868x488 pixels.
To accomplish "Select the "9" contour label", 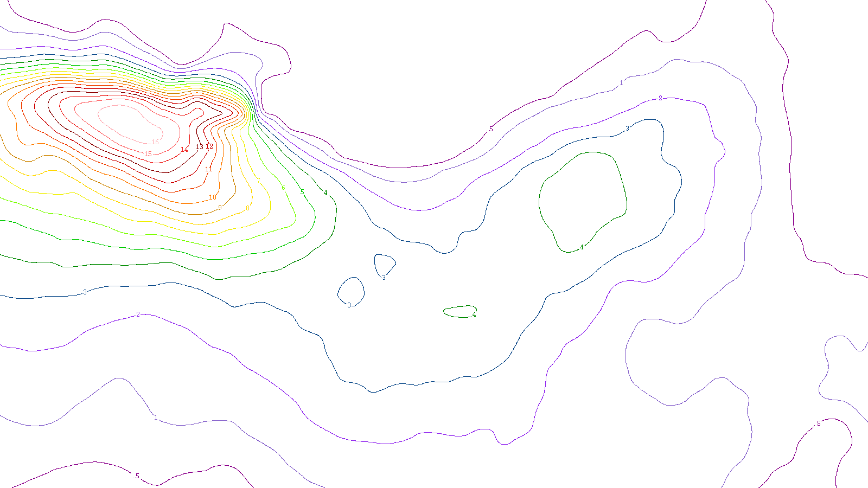I will pyautogui.click(x=220, y=208).
